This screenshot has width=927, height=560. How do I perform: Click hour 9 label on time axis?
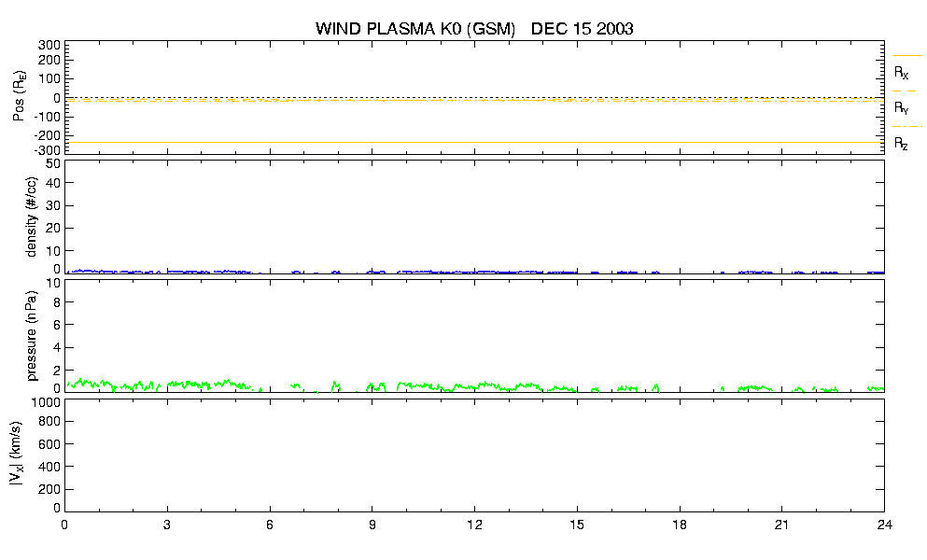(x=372, y=525)
